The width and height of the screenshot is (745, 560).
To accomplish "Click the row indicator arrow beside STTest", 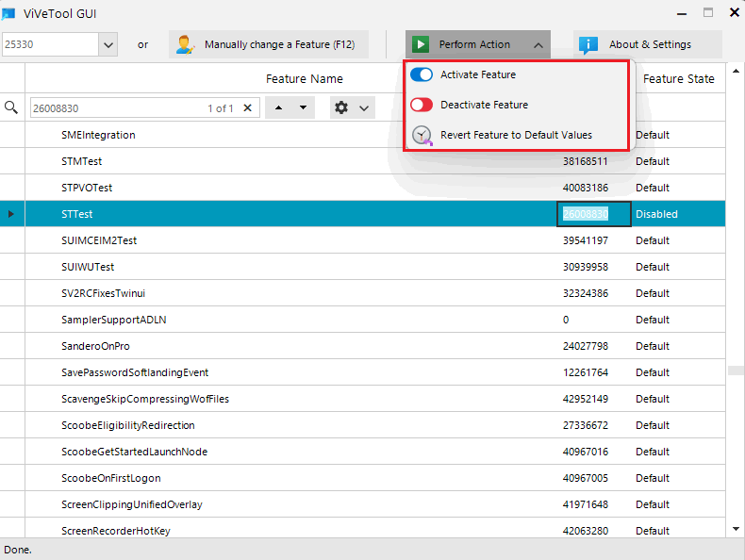I will 11,214.
